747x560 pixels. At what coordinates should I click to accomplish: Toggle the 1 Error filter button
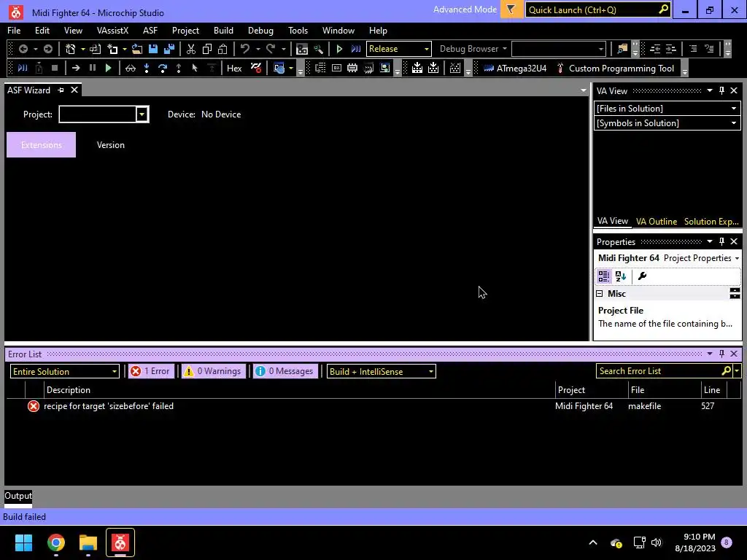(x=150, y=371)
